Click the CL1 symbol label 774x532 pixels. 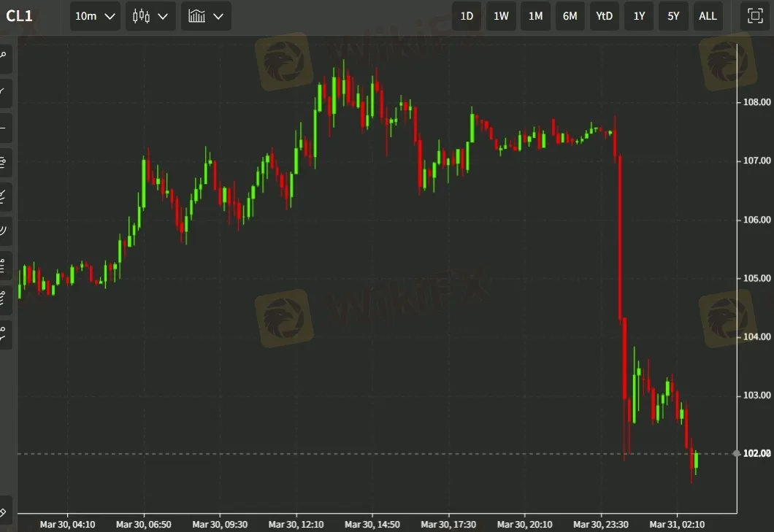[19, 16]
